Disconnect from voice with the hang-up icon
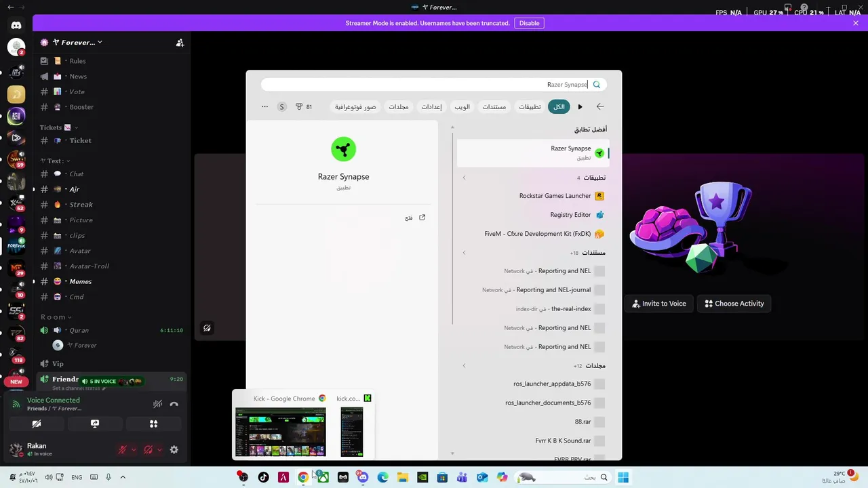868x488 pixels. pyautogui.click(x=174, y=404)
